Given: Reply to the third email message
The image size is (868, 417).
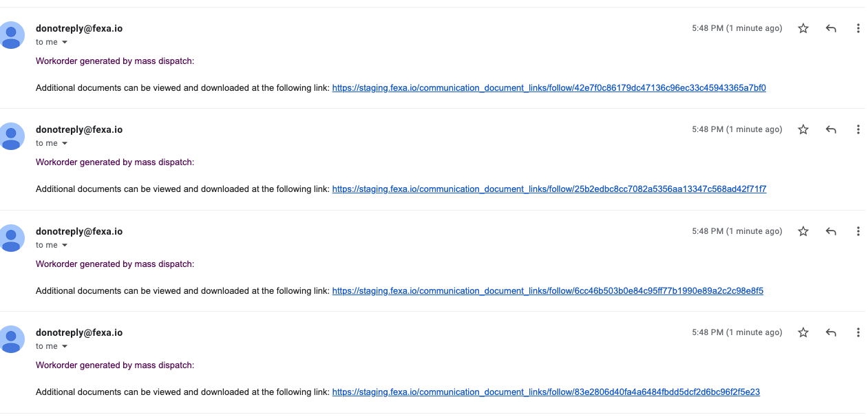Looking at the screenshot, I should pos(831,231).
